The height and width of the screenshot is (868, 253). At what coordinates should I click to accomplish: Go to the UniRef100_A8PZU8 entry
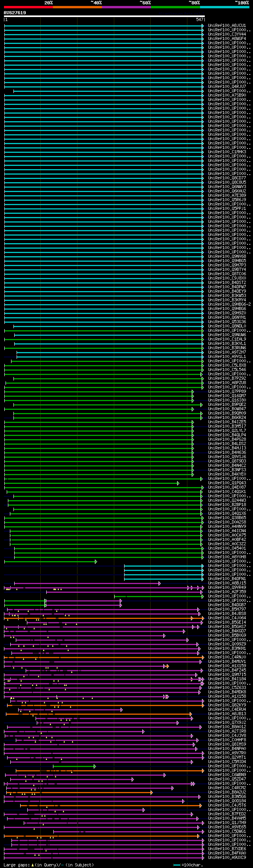coord(227,383)
